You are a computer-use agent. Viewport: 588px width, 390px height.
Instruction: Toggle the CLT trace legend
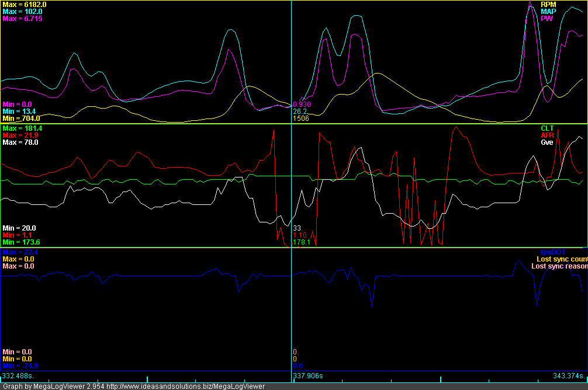pyautogui.click(x=547, y=128)
